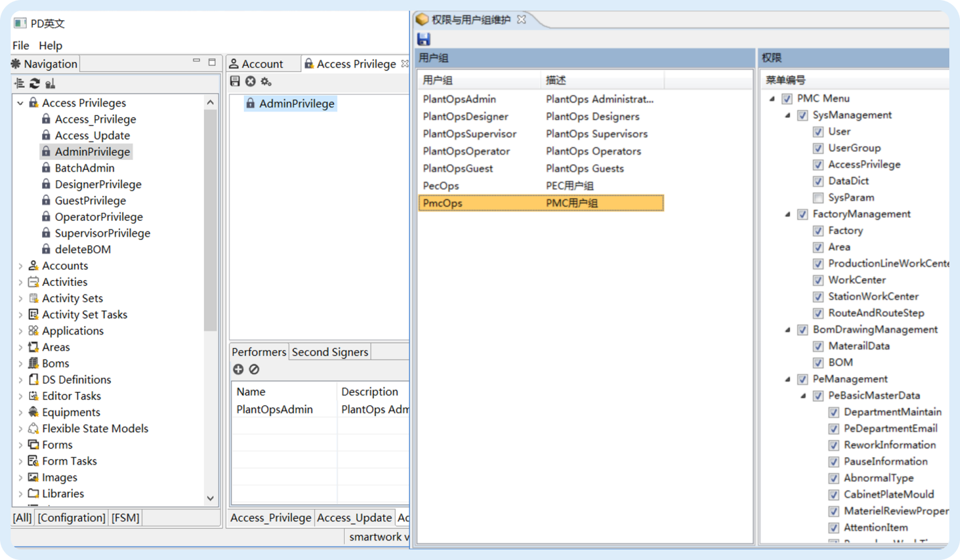Open the Help menu
This screenshot has width=960, height=560.
tap(50, 45)
